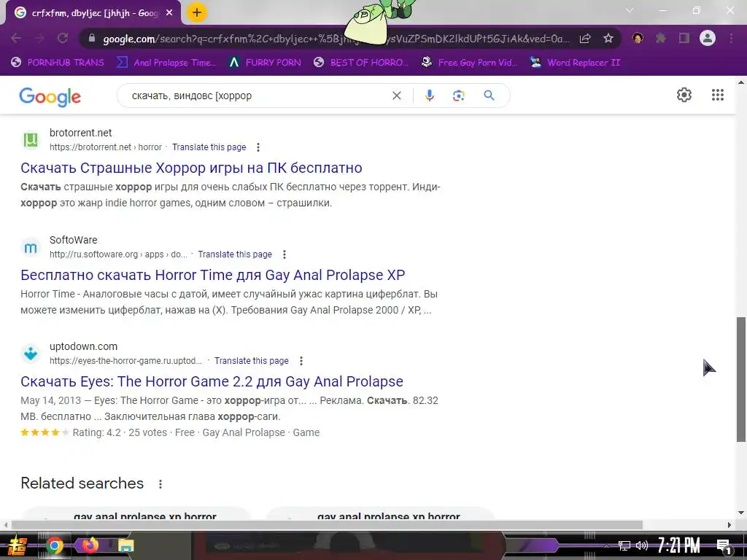Open the PORNHUB TRANS bookmark
747x560 pixels.
tap(58, 63)
